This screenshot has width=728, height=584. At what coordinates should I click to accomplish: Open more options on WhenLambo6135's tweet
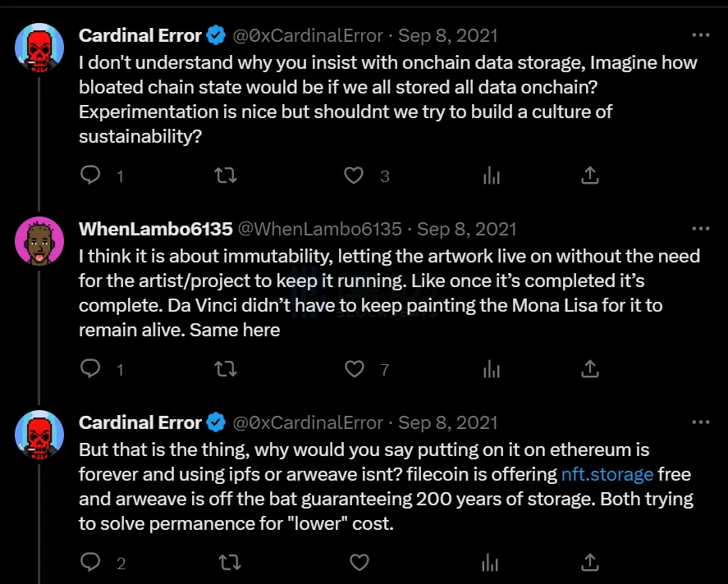[701, 228]
